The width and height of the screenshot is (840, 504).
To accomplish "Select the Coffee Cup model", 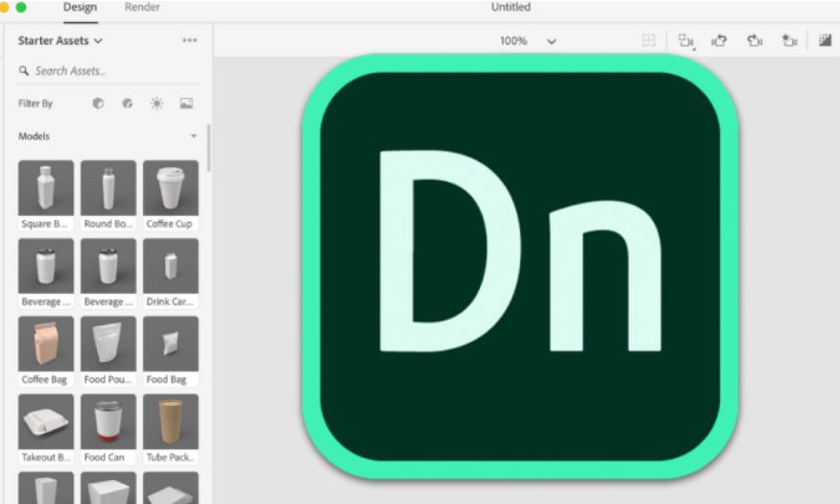I will pos(170,195).
